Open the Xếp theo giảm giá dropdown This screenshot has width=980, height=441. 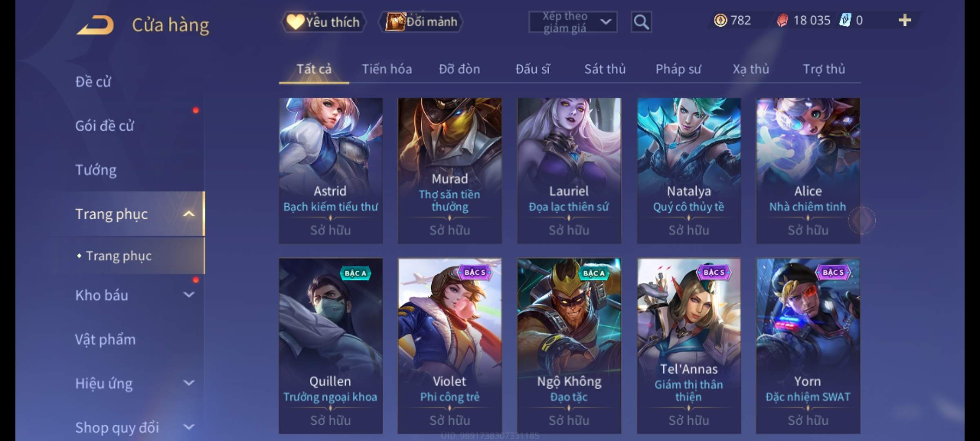pos(572,22)
